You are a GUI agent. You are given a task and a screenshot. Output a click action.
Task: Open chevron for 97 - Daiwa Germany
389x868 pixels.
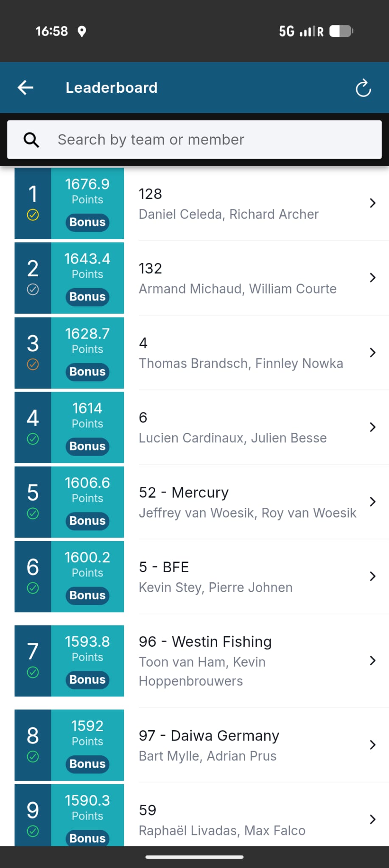[372, 745]
